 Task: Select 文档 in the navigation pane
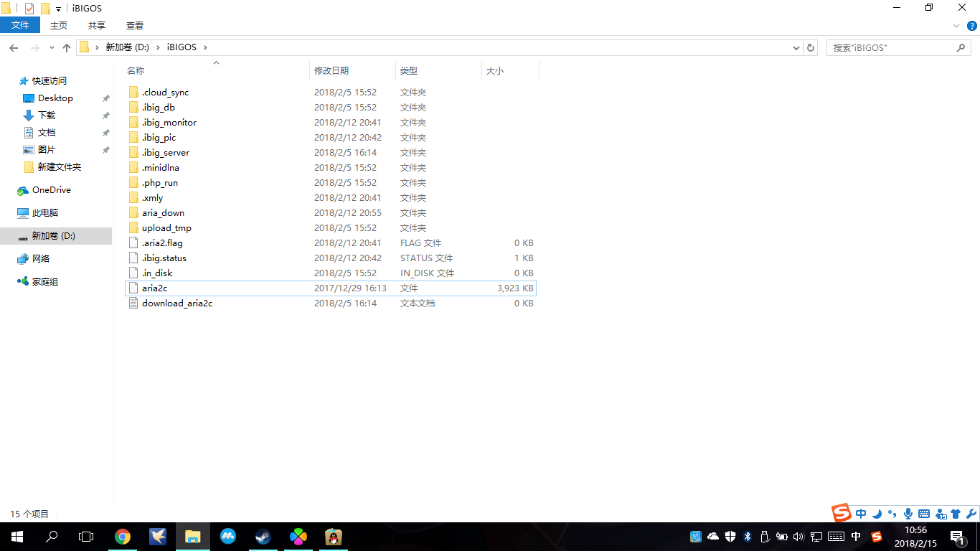pyautogui.click(x=47, y=133)
